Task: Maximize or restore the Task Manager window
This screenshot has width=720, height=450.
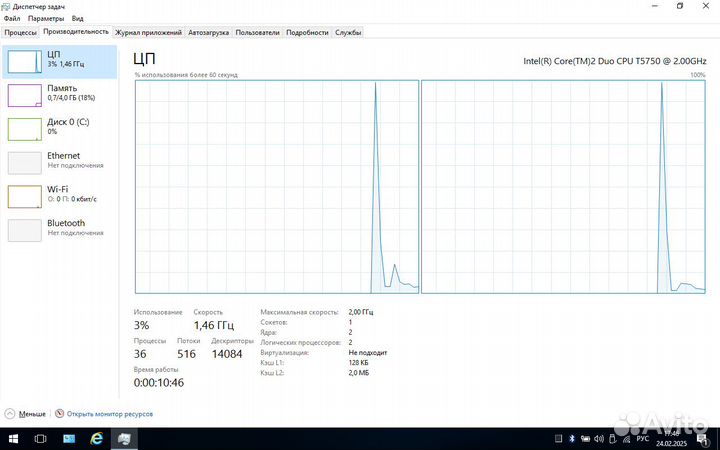Action: [680, 6]
